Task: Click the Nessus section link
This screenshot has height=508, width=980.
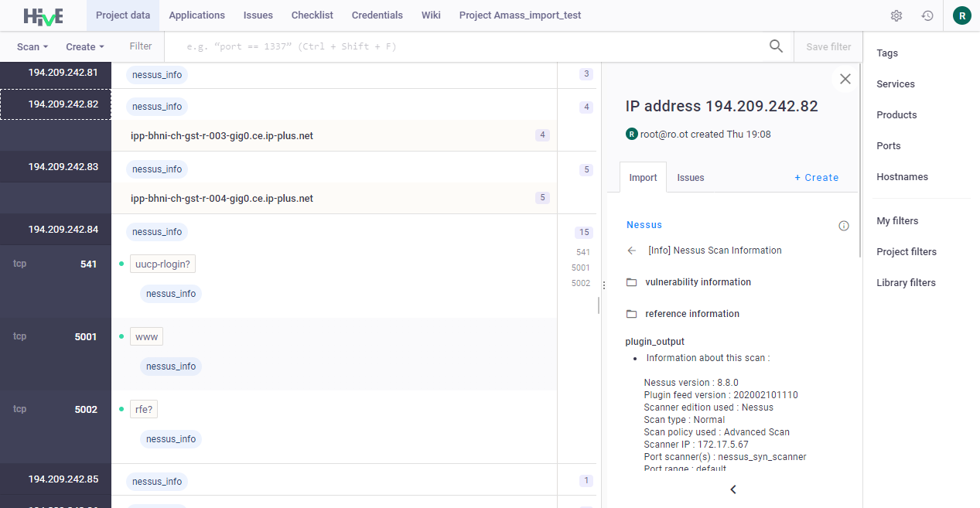Action: click(644, 225)
